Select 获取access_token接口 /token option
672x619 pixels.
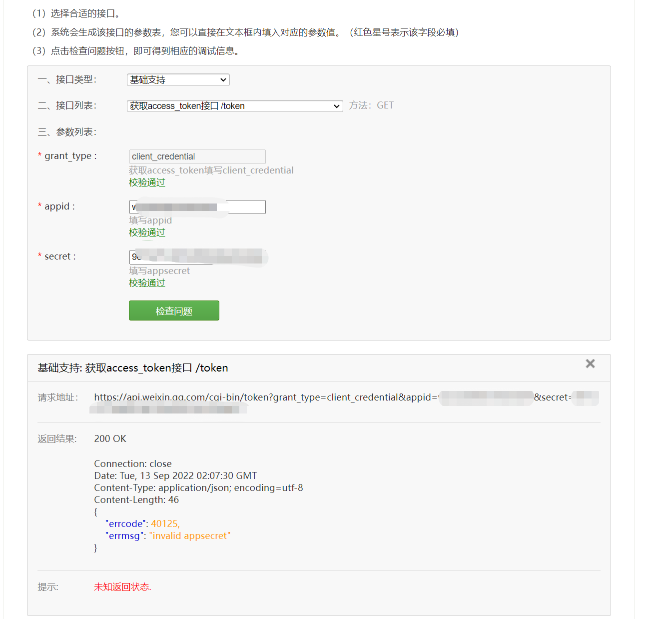[x=234, y=105]
